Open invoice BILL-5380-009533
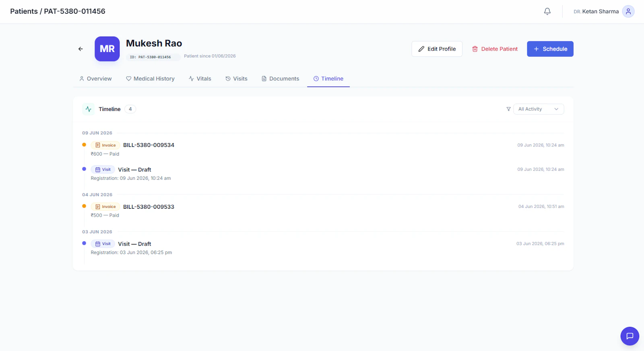This screenshot has height=351, width=644. [x=149, y=207]
